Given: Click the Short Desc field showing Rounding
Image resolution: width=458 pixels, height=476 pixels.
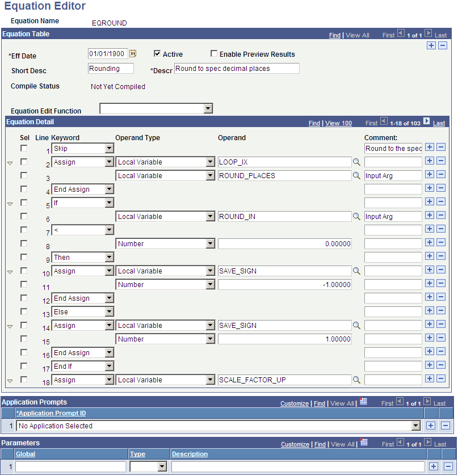Looking at the screenshot, I should [111, 68].
